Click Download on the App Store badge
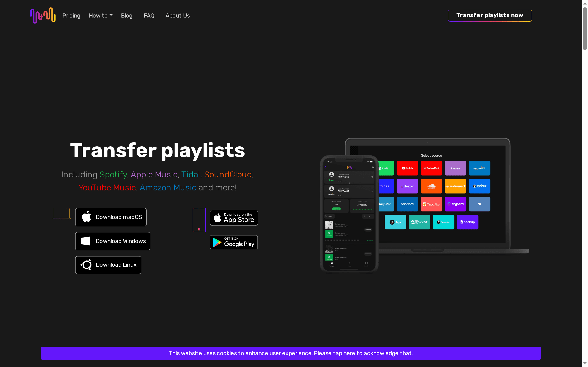This screenshot has width=588, height=367. (x=234, y=218)
